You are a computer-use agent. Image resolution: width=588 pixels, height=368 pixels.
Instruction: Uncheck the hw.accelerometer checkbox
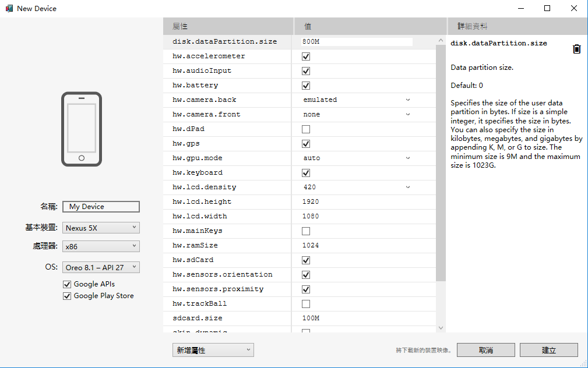[x=306, y=56]
